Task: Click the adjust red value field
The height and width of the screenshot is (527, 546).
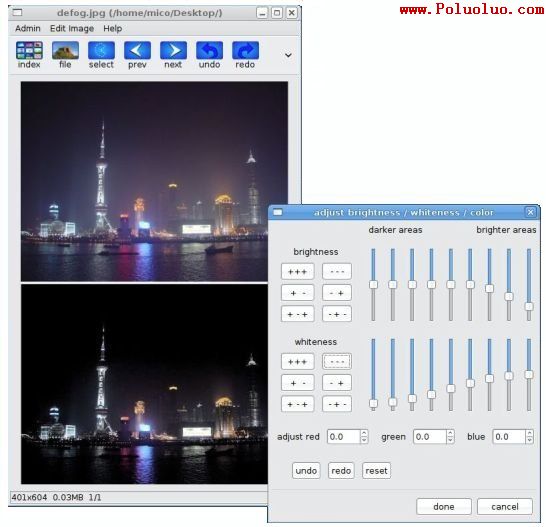Action: [343, 437]
